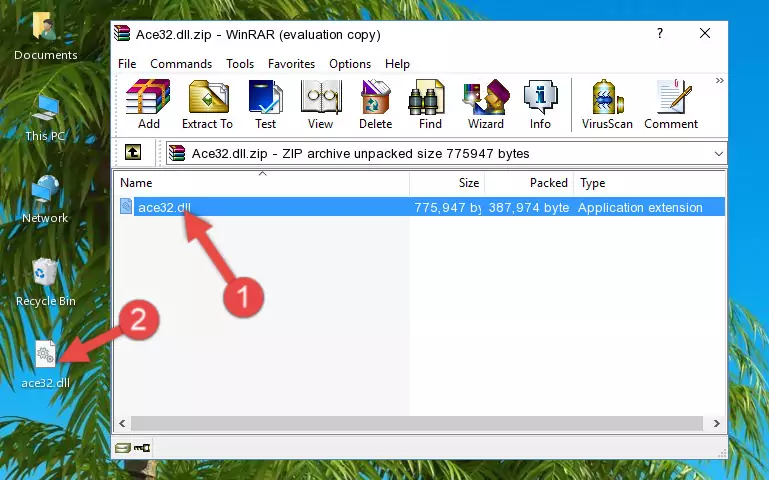This screenshot has width=769, height=480.
Task: Sort by the Size column header
Action: pyautogui.click(x=447, y=183)
